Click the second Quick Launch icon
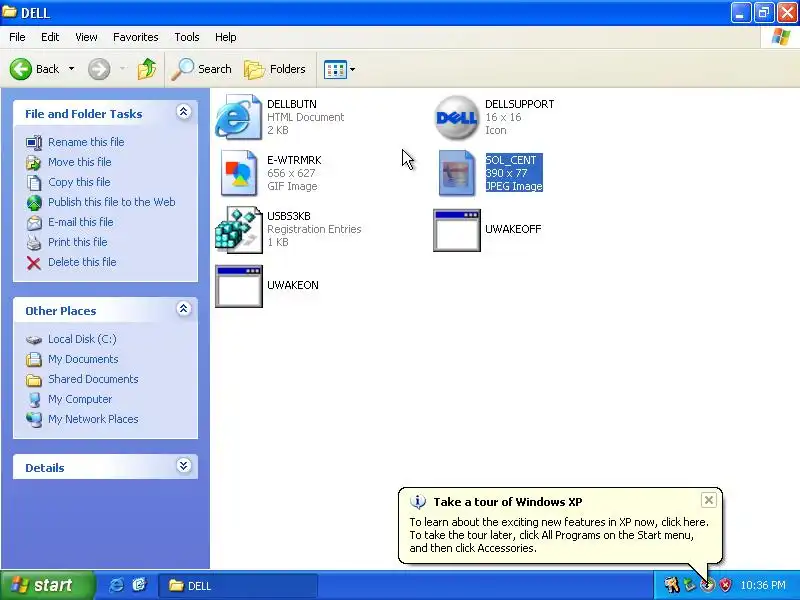 click(x=139, y=585)
